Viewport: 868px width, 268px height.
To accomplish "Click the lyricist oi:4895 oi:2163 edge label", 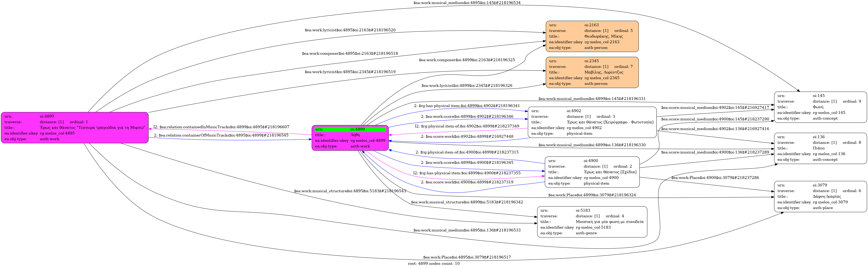I will click(350, 30).
